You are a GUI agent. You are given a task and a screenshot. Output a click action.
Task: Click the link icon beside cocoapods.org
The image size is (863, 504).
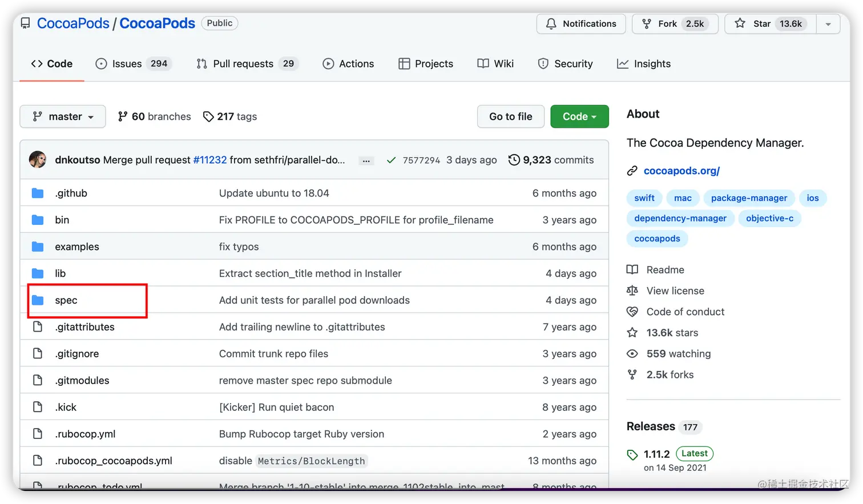[x=632, y=171]
